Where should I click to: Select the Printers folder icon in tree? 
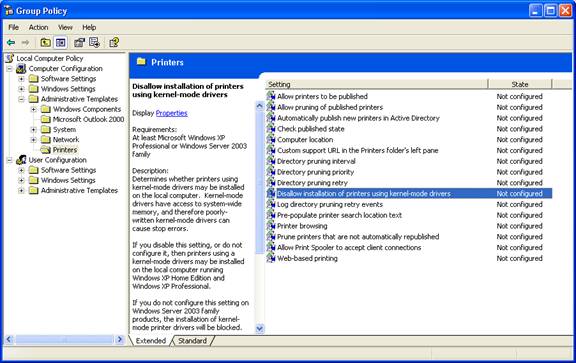pos(46,150)
